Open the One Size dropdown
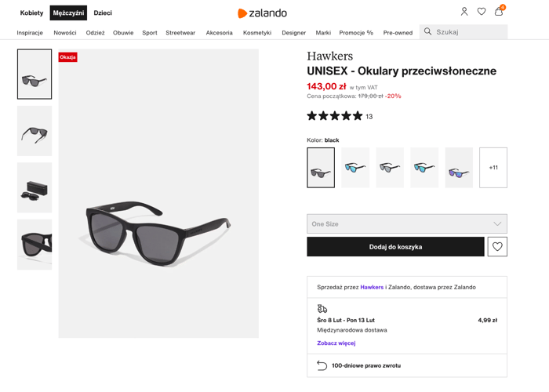Screen dimensions: 549x392 [406, 224]
